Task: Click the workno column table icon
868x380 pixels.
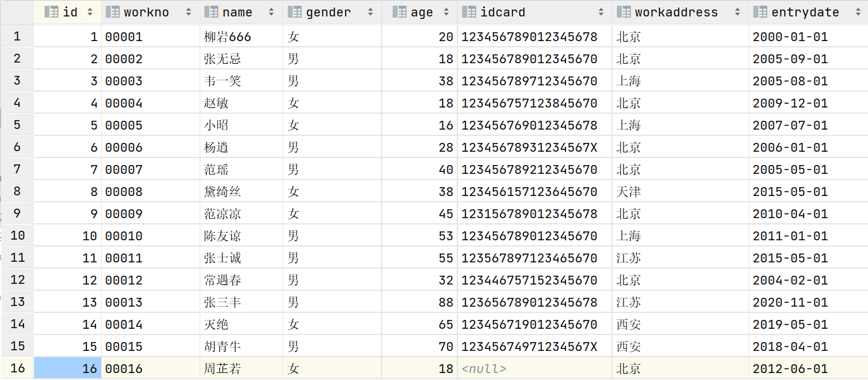Action: tap(113, 12)
